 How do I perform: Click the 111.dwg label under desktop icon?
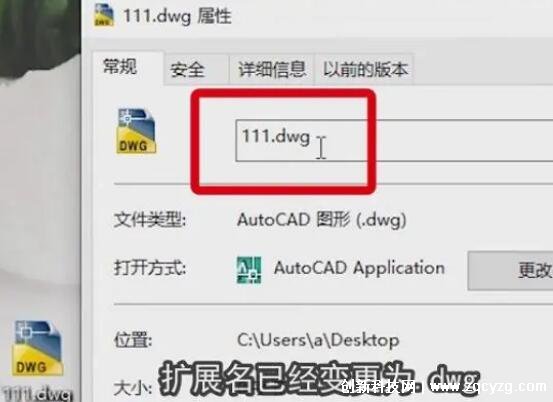point(38,394)
